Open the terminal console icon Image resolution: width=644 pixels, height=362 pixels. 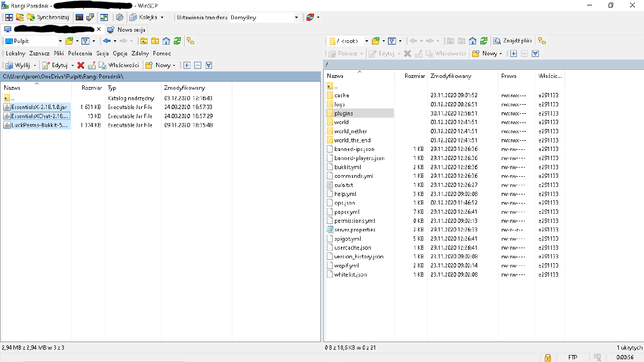79,17
